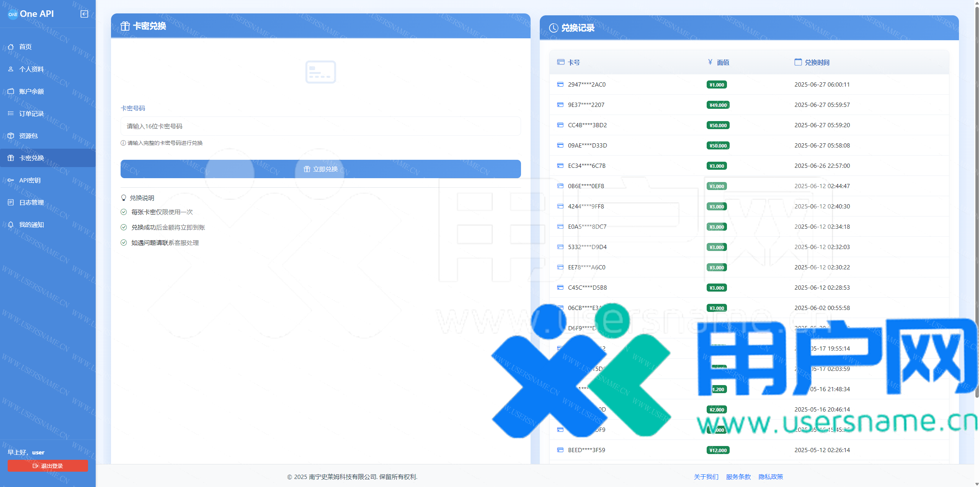Click the 我的通知 bell icon

[11, 225]
